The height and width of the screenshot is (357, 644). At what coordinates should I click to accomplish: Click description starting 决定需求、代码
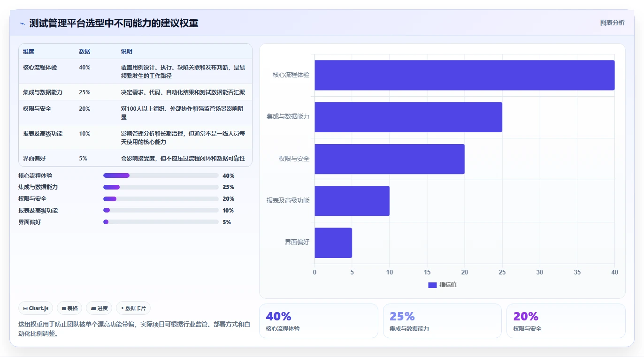(183, 92)
